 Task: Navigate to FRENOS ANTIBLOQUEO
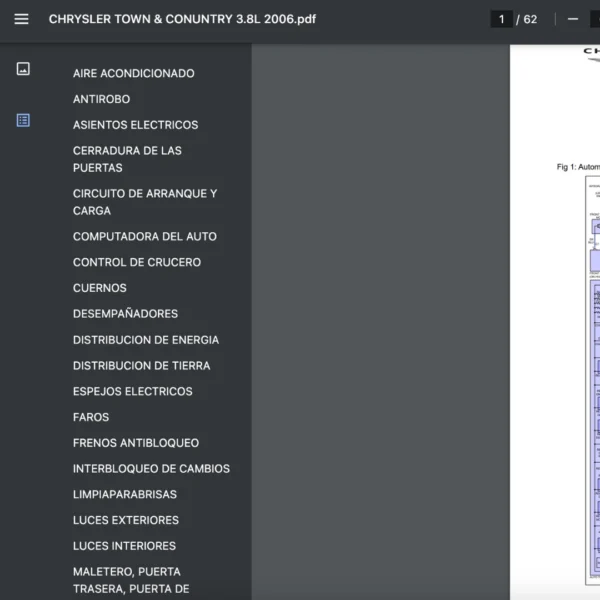[135, 443]
